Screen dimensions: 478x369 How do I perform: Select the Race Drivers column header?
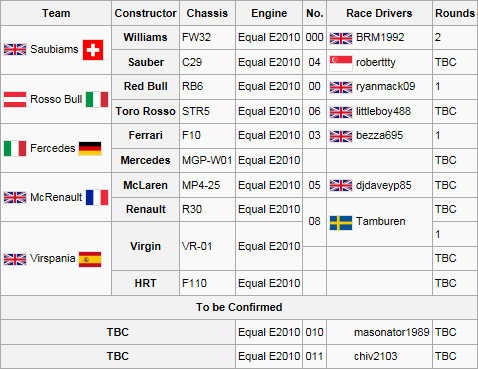point(379,13)
